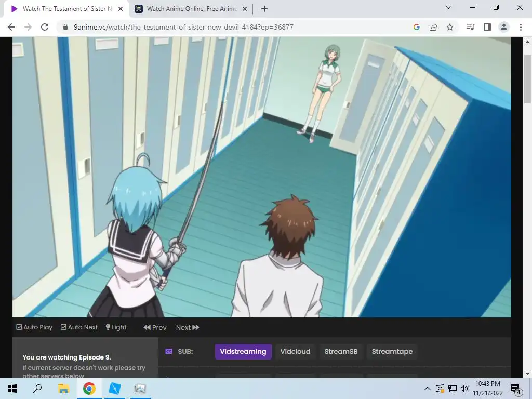
Task: Click the lock icon in address bar
Action: 65,27
